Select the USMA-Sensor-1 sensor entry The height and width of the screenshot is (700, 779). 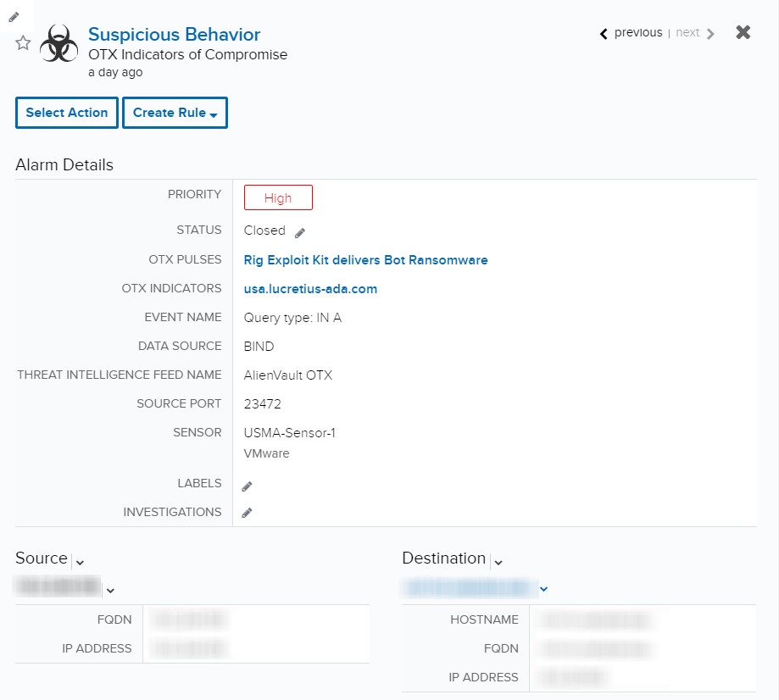click(x=288, y=431)
